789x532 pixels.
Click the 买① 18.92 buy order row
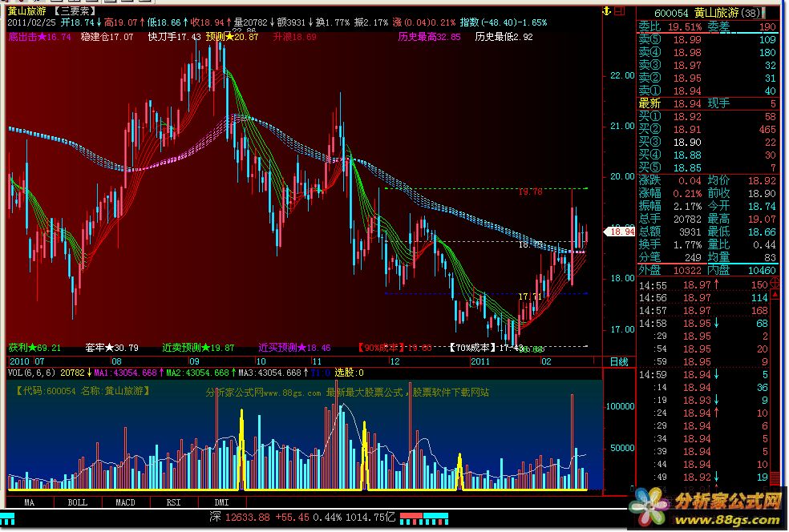coord(707,117)
